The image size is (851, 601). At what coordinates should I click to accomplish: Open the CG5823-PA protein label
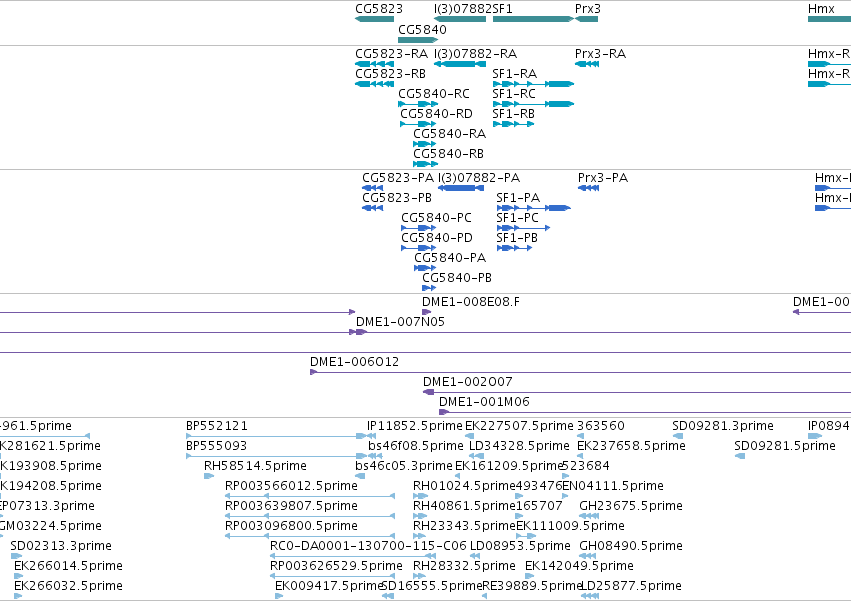click(x=398, y=178)
